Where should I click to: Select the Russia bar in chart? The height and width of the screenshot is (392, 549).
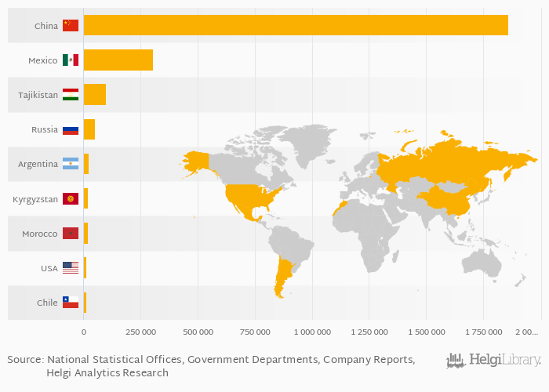tap(89, 129)
